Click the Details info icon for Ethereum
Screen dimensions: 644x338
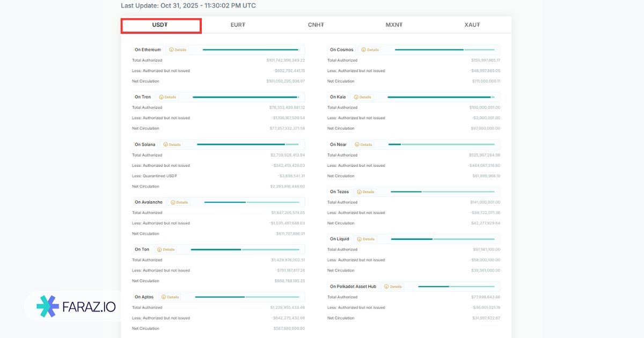point(172,50)
